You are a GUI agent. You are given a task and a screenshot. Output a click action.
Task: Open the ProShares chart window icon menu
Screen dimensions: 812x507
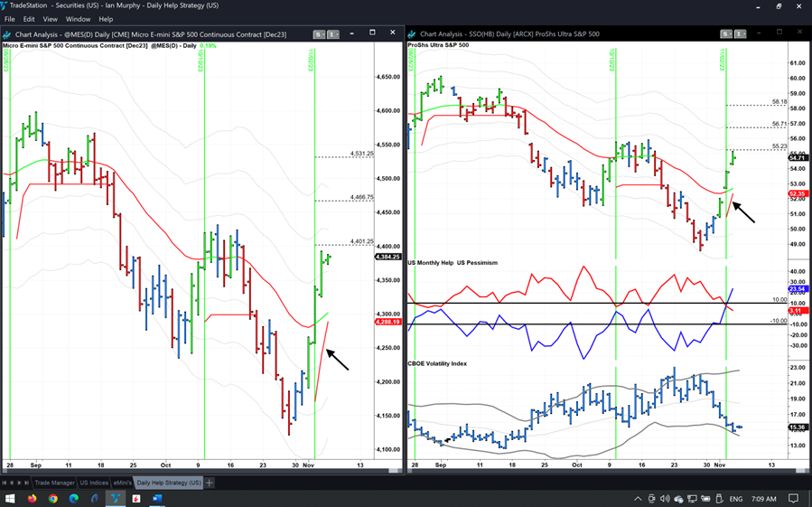click(x=412, y=34)
